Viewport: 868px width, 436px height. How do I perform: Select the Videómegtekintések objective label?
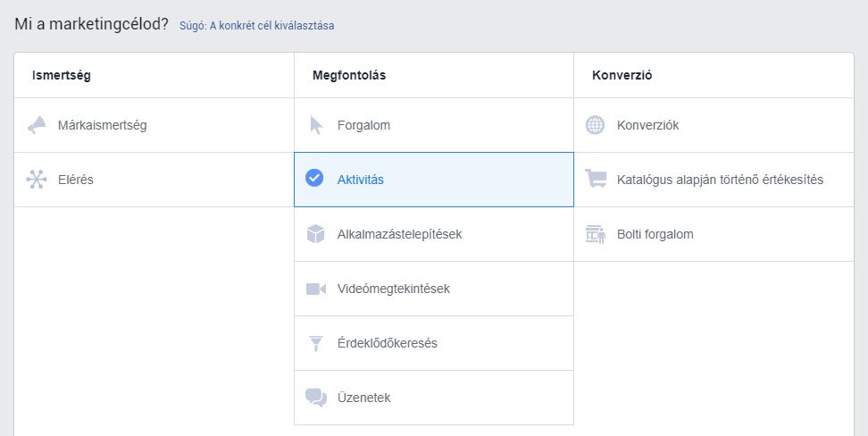pyautogui.click(x=394, y=289)
